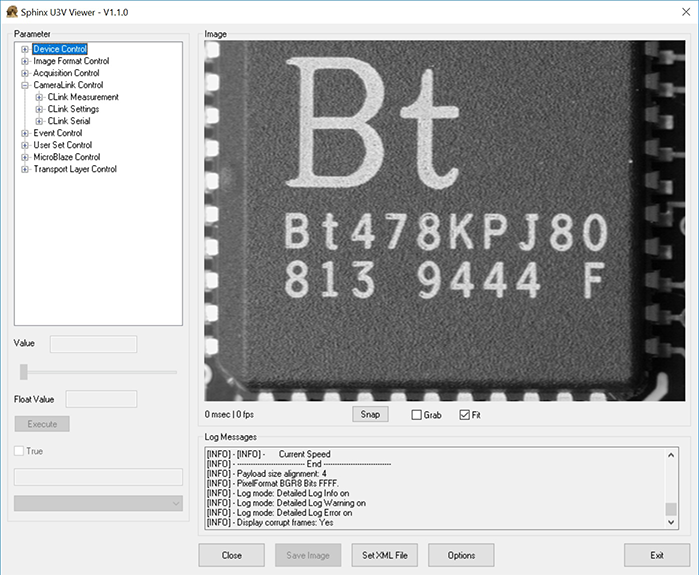Select Transport Layer Control item
The width and height of the screenshot is (699, 575).
(74, 169)
